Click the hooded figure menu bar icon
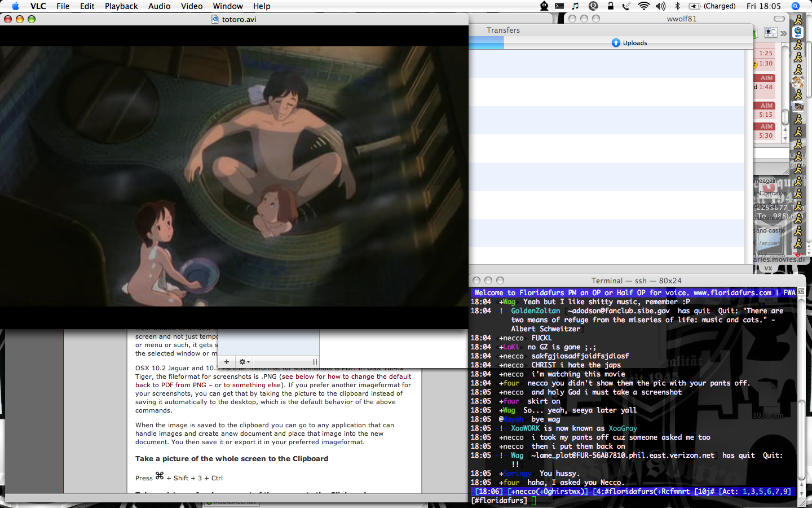The height and width of the screenshot is (508, 812). tap(544, 6)
